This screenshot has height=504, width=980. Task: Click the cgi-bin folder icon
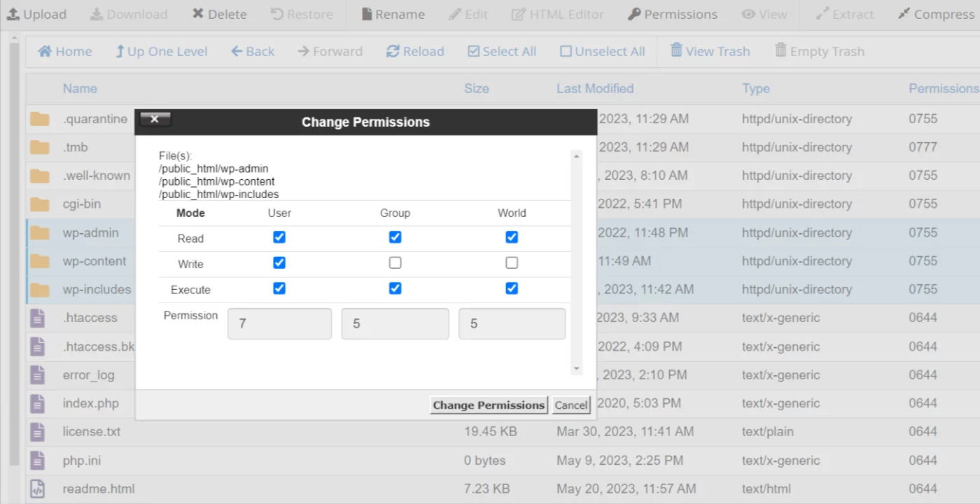40,204
